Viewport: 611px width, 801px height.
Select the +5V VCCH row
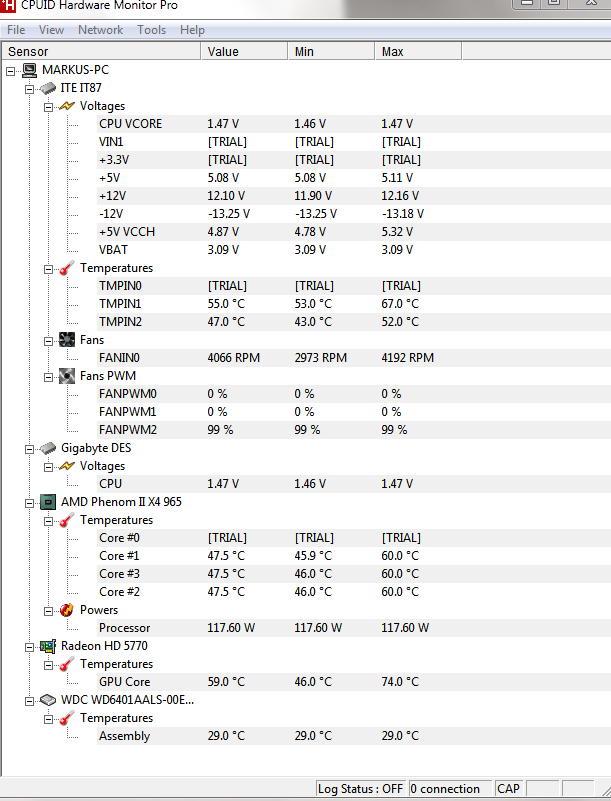[x=354, y=232]
